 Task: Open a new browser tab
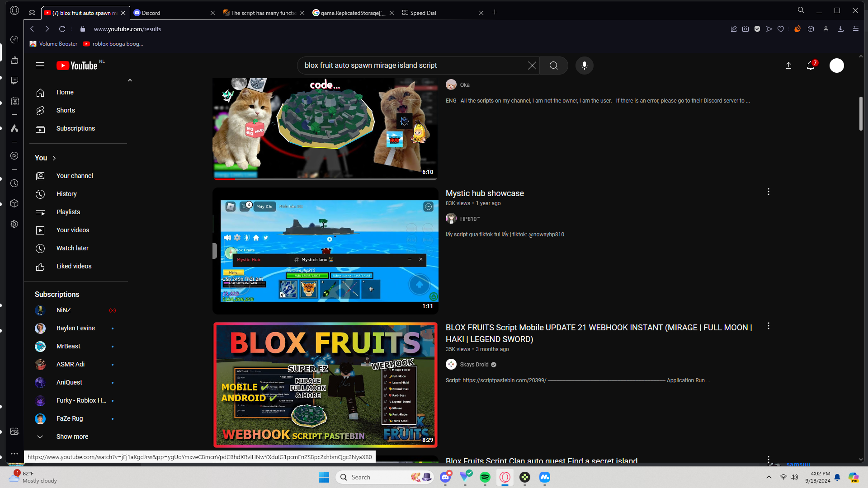495,13
